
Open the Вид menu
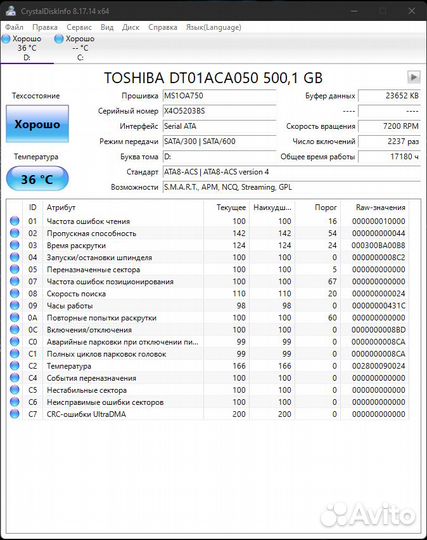107,27
